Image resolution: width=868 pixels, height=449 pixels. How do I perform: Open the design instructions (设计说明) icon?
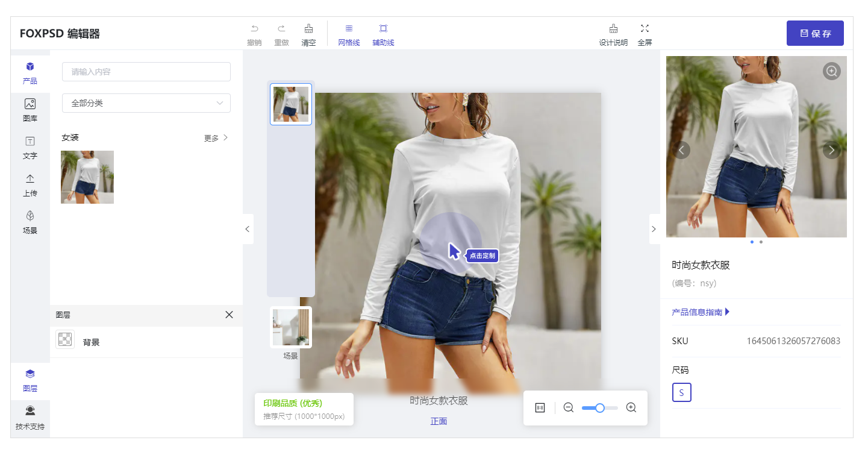(613, 28)
